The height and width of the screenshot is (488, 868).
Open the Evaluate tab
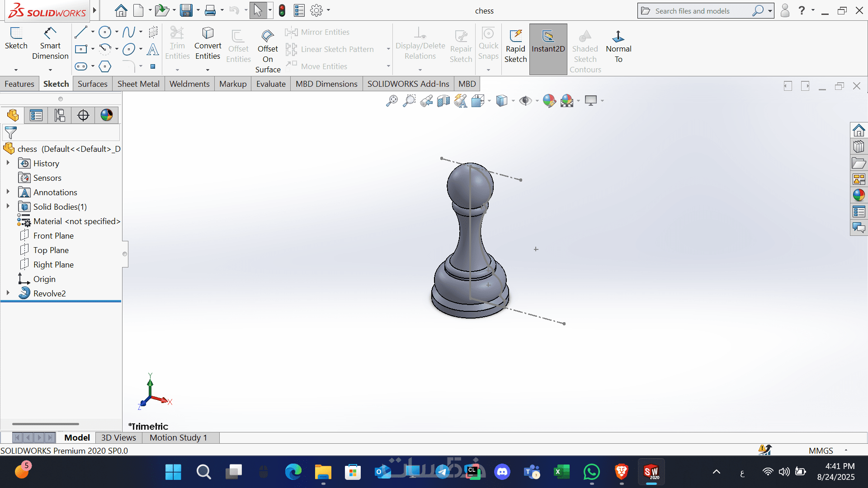click(x=271, y=84)
